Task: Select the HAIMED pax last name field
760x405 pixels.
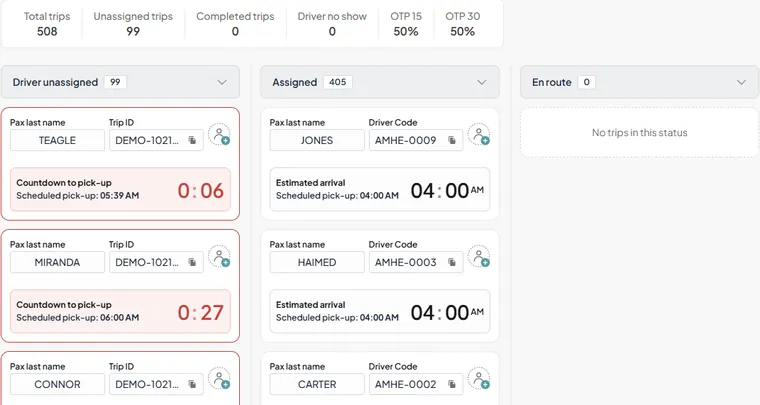Action: [x=317, y=263]
